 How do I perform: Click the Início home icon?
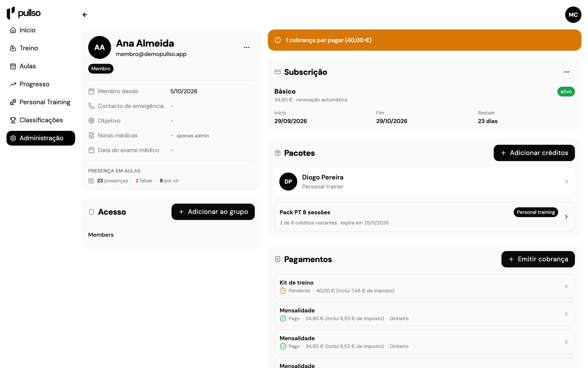point(13,30)
